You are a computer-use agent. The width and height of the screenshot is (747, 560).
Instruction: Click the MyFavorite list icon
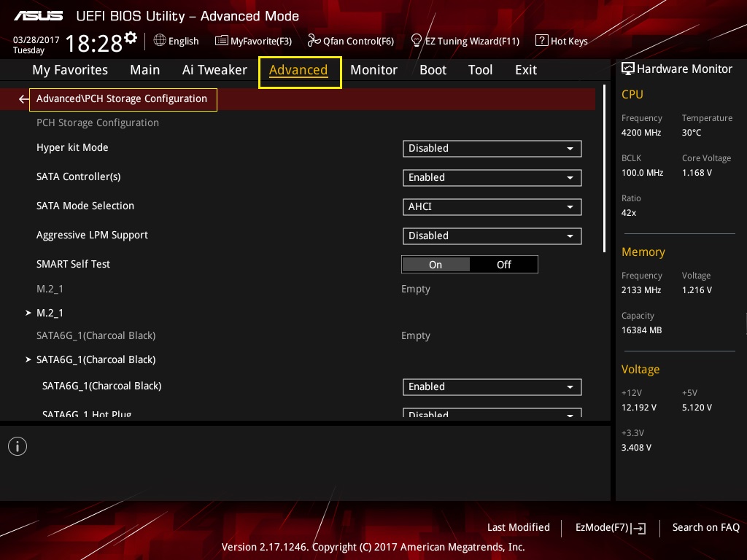222,41
